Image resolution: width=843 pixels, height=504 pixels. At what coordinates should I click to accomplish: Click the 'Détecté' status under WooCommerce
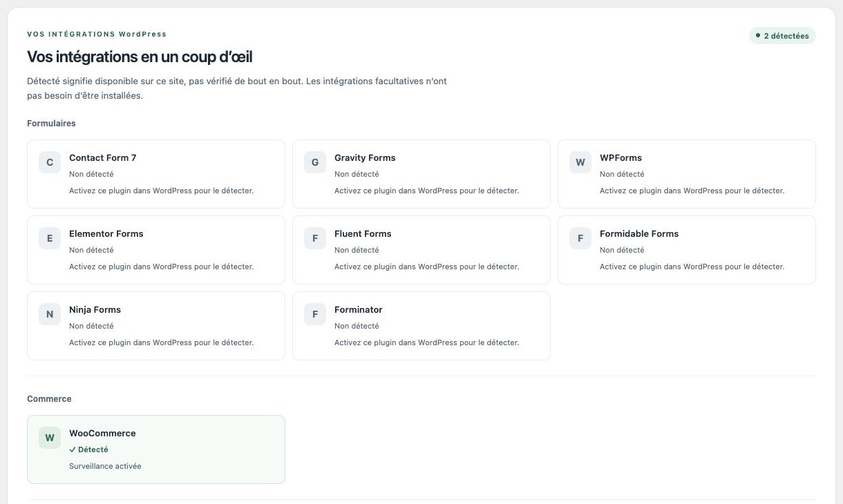pyautogui.click(x=88, y=450)
